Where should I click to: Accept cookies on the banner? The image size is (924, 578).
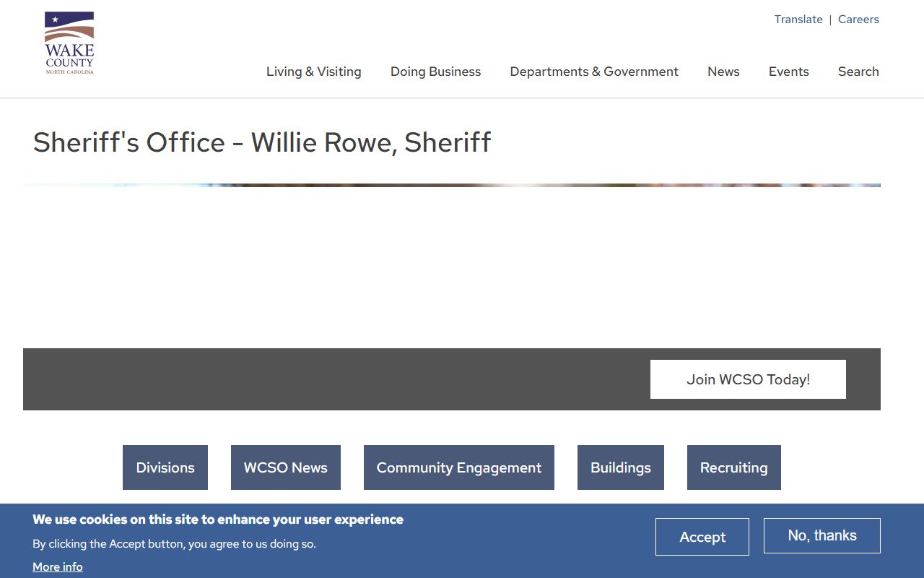702,537
